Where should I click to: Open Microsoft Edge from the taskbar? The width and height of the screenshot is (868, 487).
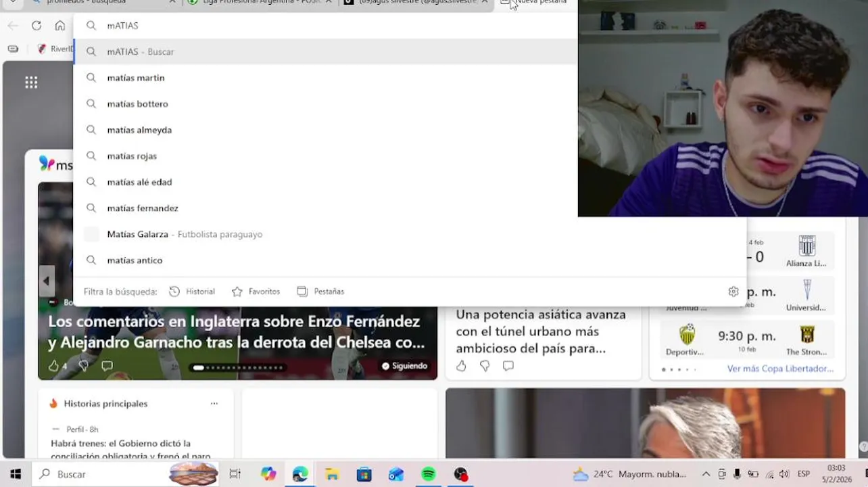pos(300,474)
